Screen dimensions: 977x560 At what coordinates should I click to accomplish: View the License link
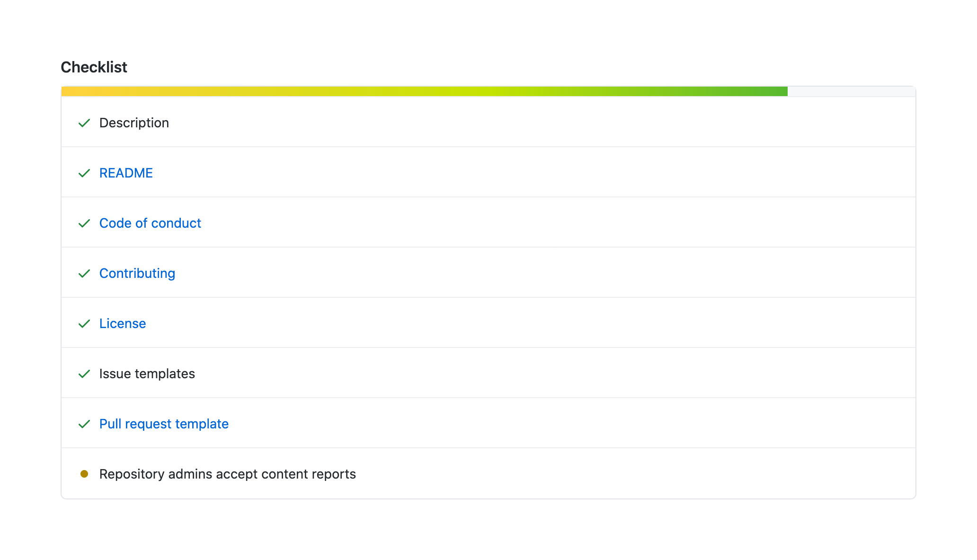(123, 324)
